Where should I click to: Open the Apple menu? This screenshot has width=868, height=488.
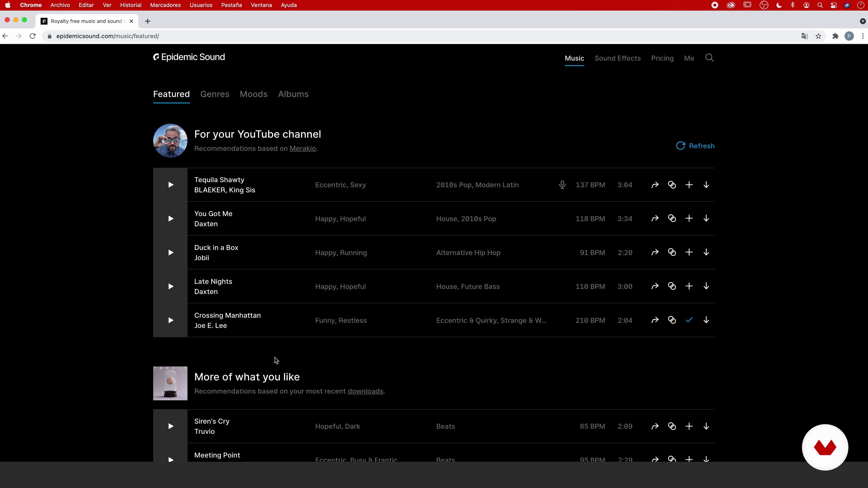click(x=7, y=5)
